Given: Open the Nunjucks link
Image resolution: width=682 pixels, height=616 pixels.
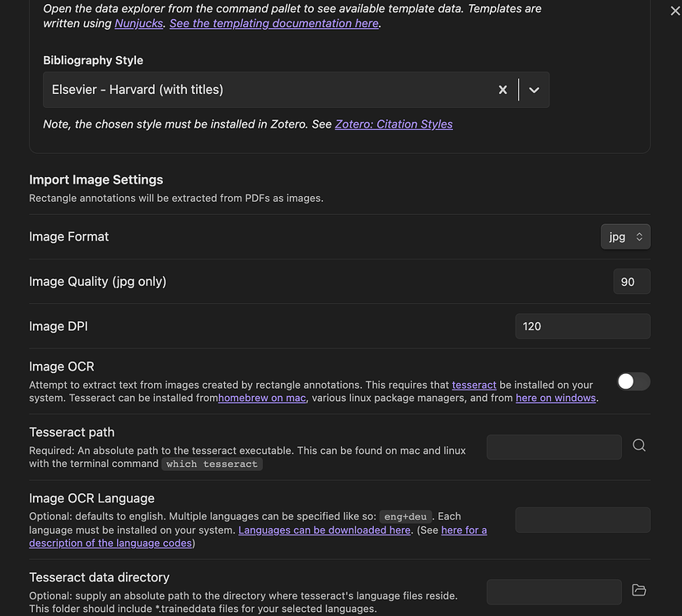Looking at the screenshot, I should (x=138, y=23).
